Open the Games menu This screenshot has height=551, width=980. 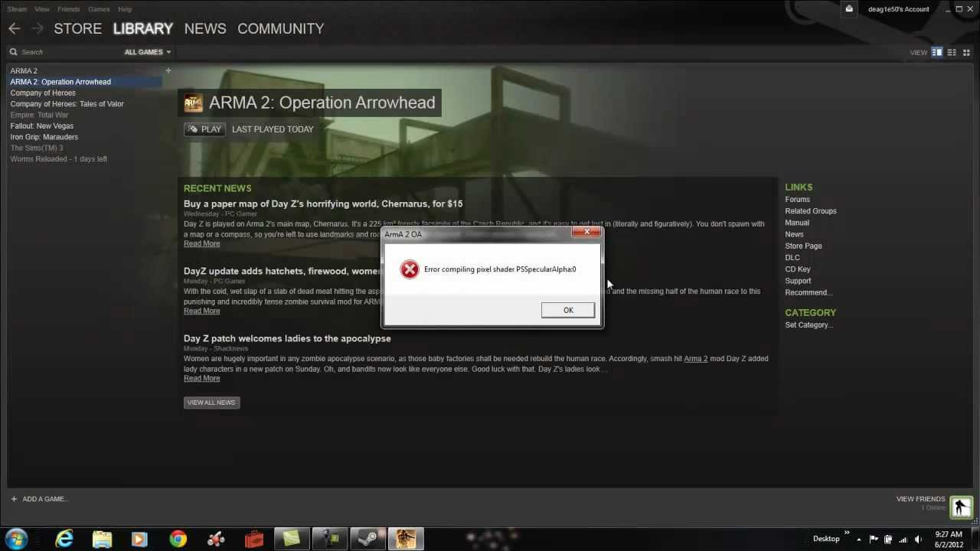click(99, 9)
